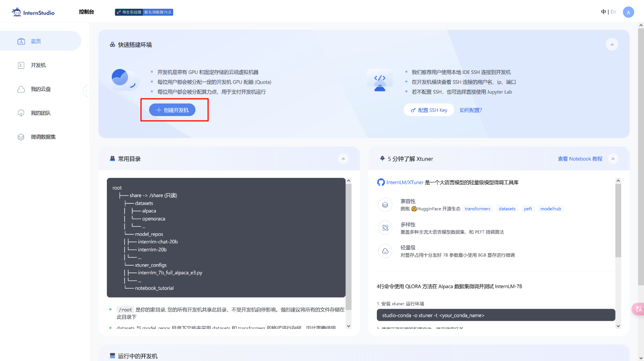Click the 我的团队 icon in sidebar
This screenshot has height=361, width=644.
pyautogui.click(x=21, y=113)
